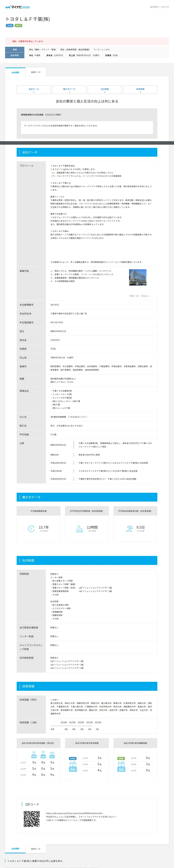Click the QR code image

[x=32, y=819]
